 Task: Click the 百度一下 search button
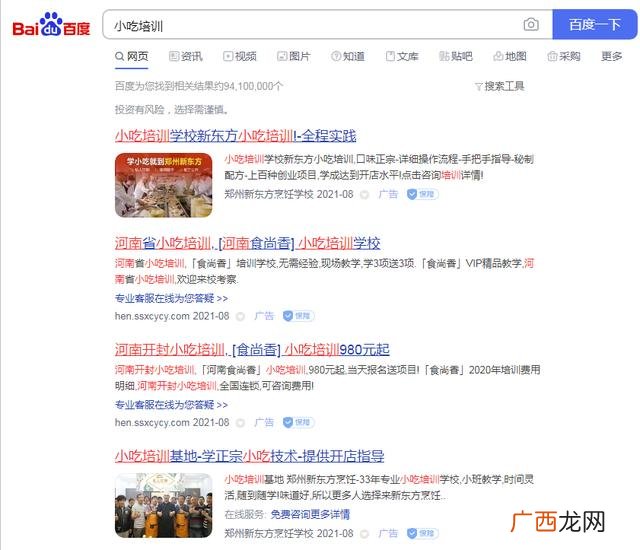pyautogui.click(x=595, y=24)
